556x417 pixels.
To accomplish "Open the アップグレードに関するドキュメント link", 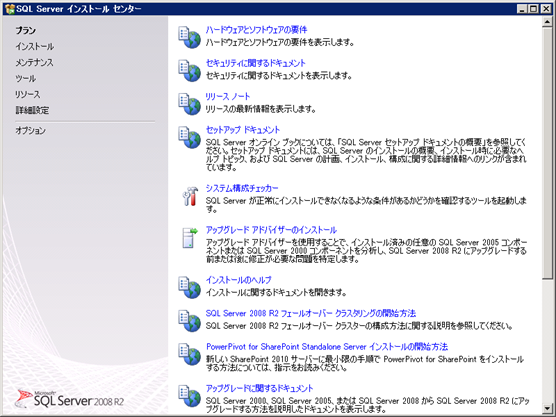I will [260, 388].
